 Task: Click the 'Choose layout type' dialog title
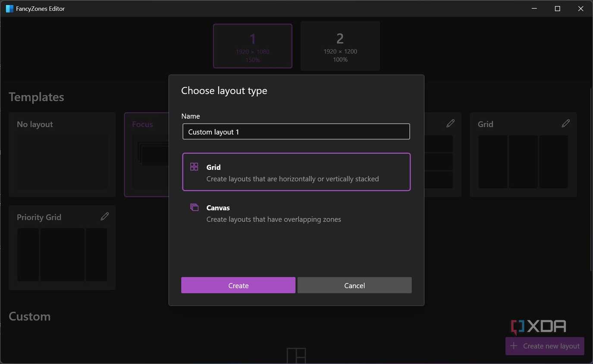[x=224, y=91]
